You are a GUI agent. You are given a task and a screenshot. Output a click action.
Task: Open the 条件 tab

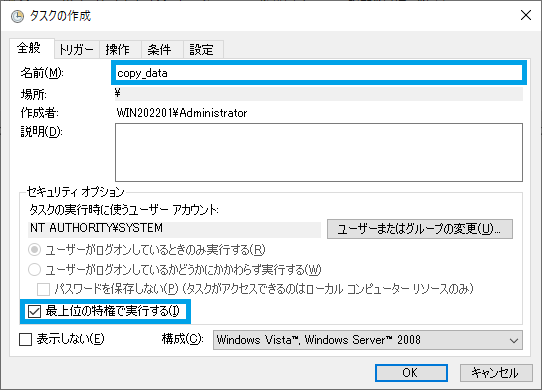(162, 49)
